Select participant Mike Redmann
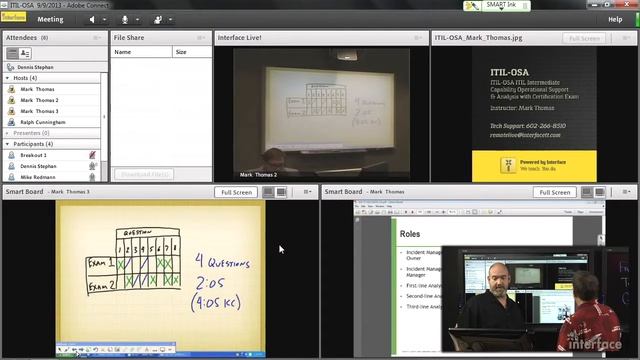The height and width of the screenshot is (360, 640). [52, 177]
